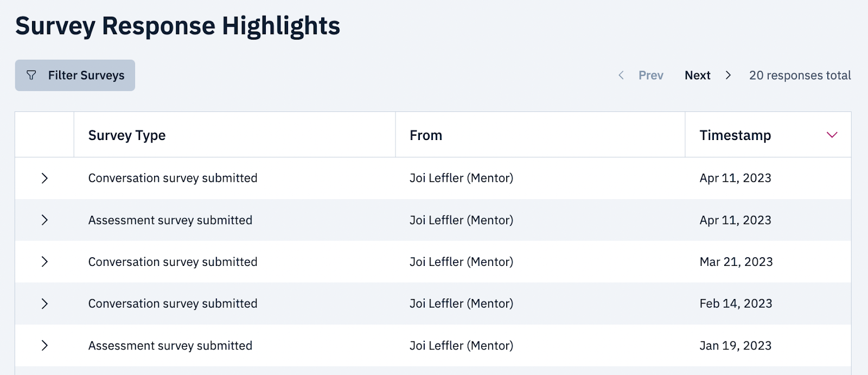Expand the Feb 14 Conversation survey row

click(x=44, y=303)
